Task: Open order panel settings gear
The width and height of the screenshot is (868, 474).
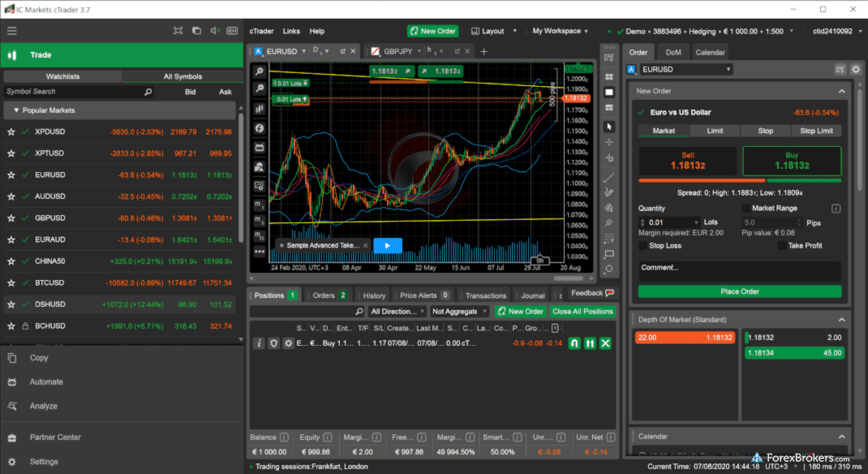Action: [x=856, y=69]
